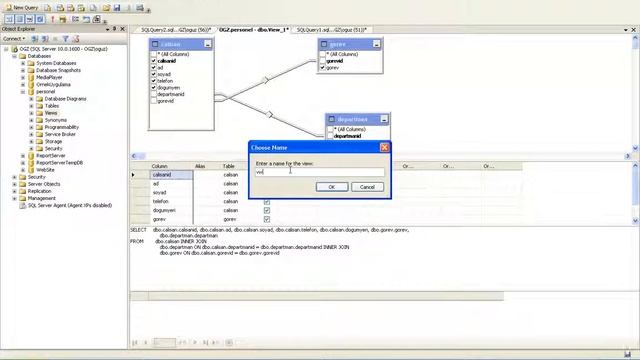
Task: Click the status bar icon at bottom right
Action: [x=627, y=354]
